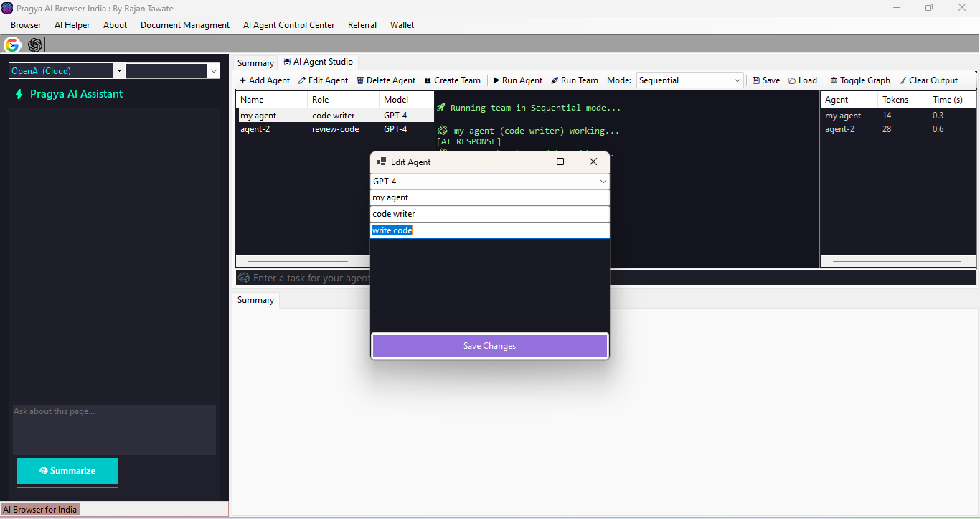Click the Delete Agent toolbar button
Screen dimensions: 980x519
(x=386, y=80)
